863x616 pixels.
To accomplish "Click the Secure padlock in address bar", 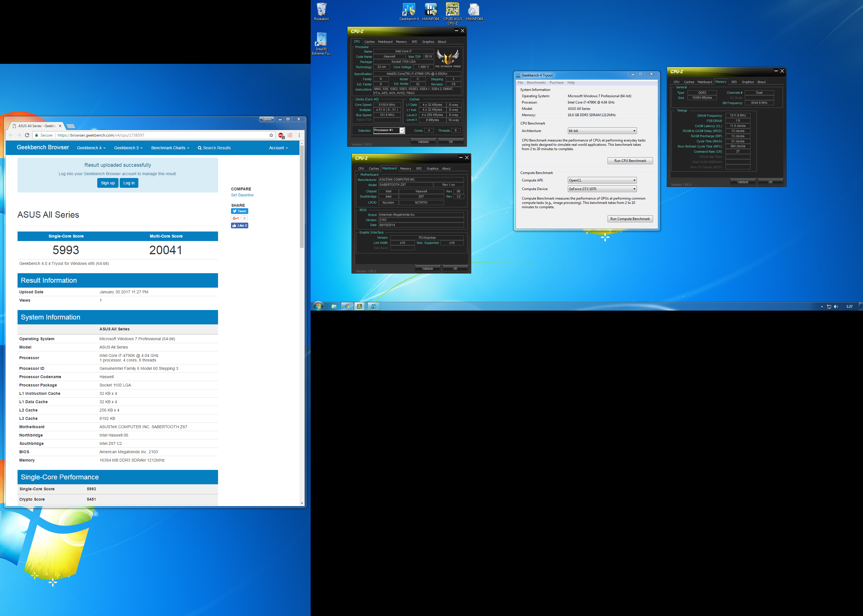I will [37, 135].
